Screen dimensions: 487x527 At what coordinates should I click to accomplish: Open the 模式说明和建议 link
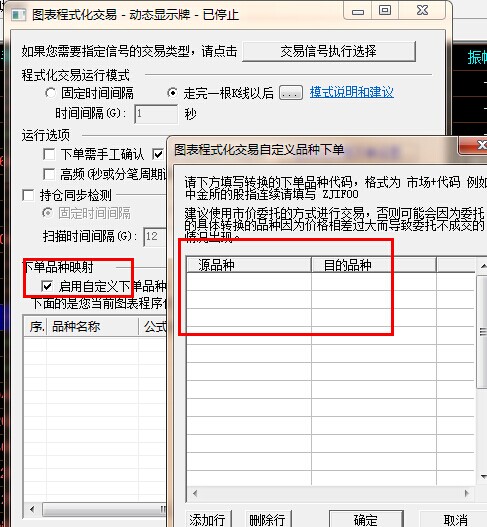point(352,92)
